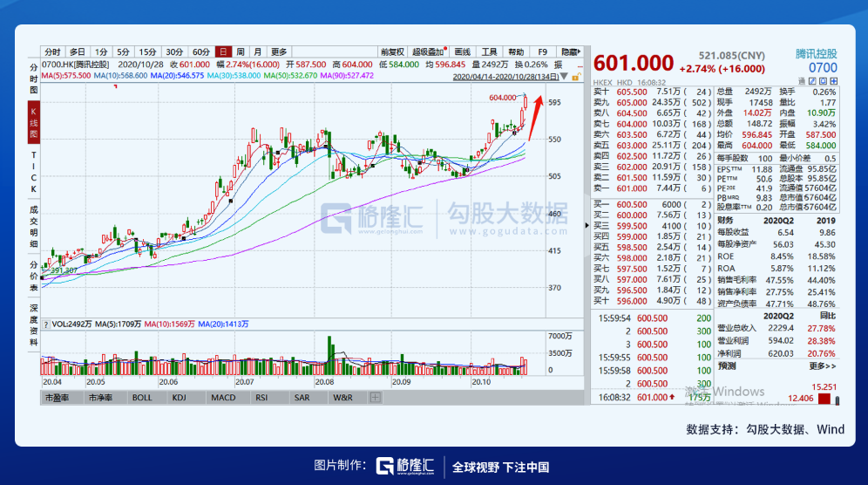The height and width of the screenshot is (485, 868).
Task: Show the 市净率 indicator
Action: click(x=100, y=398)
